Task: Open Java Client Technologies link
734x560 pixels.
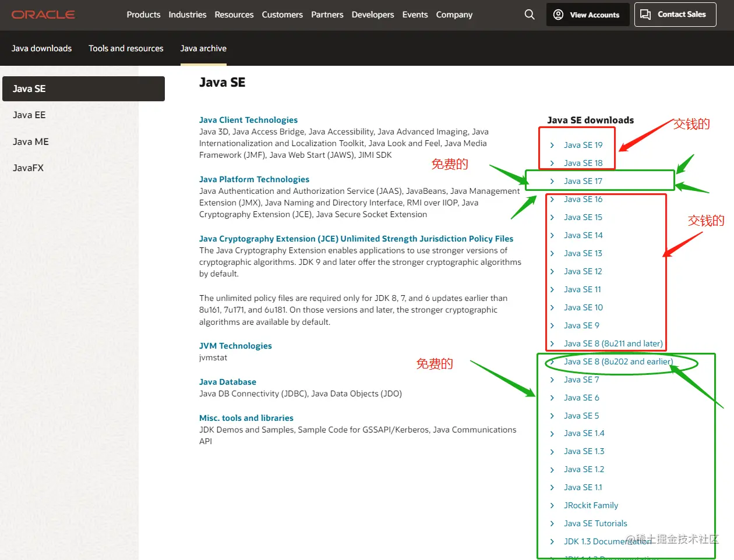Action: (x=248, y=120)
